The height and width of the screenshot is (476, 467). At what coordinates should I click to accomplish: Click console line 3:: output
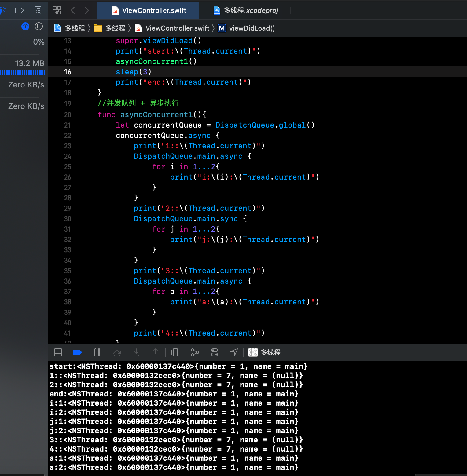176,440
